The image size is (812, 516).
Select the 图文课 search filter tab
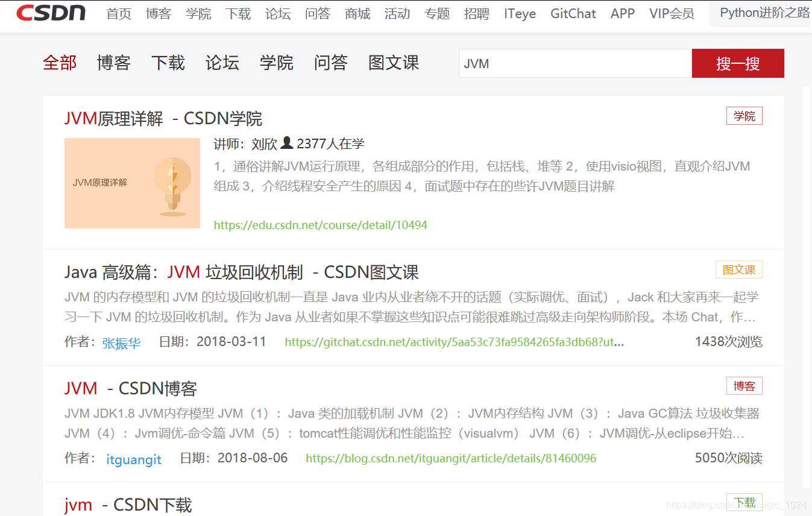[x=394, y=63]
